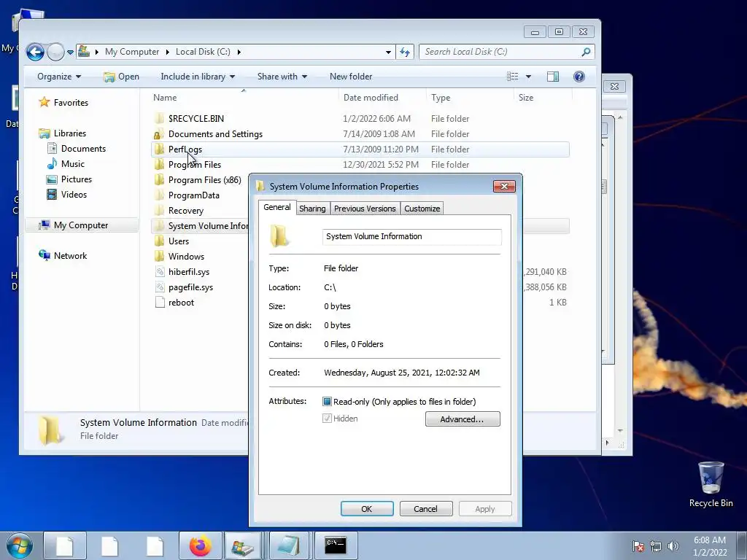The width and height of the screenshot is (747, 560).
Task: Select the ProgramData folder
Action: [x=194, y=195]
